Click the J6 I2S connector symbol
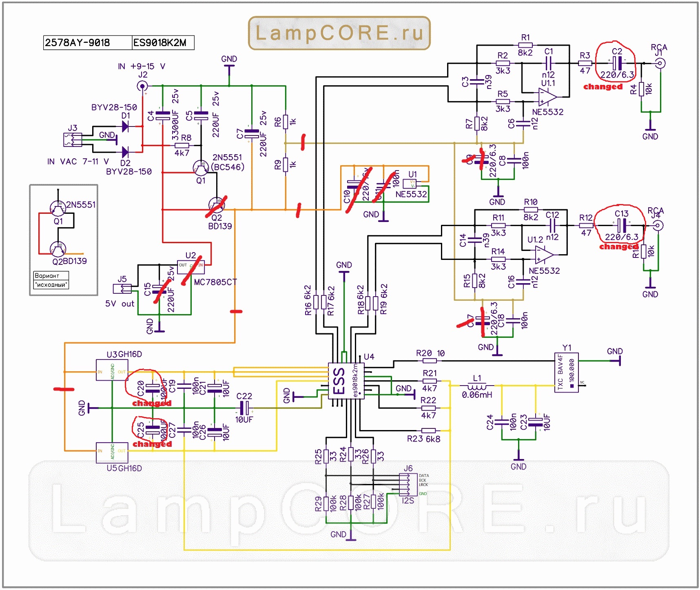The height and width of the screenshot is (590, 700). tap(408, 485)
